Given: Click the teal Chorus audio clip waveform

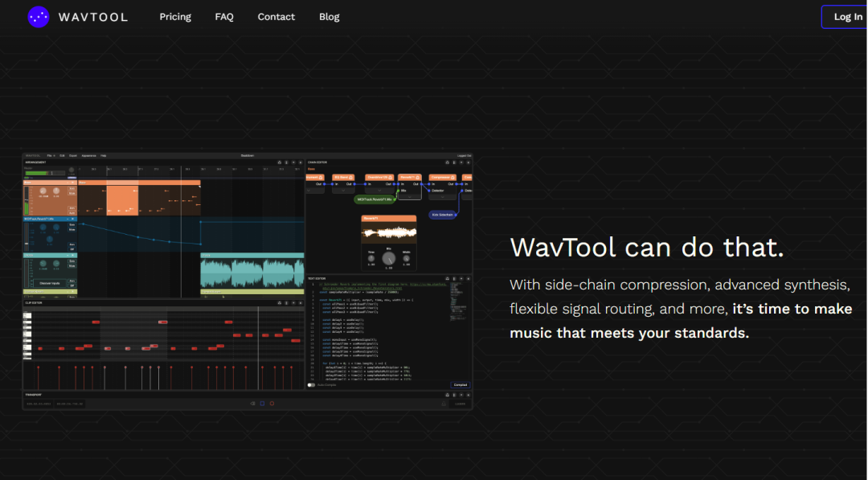Looking at the screenshot, I should click(252, 274).
